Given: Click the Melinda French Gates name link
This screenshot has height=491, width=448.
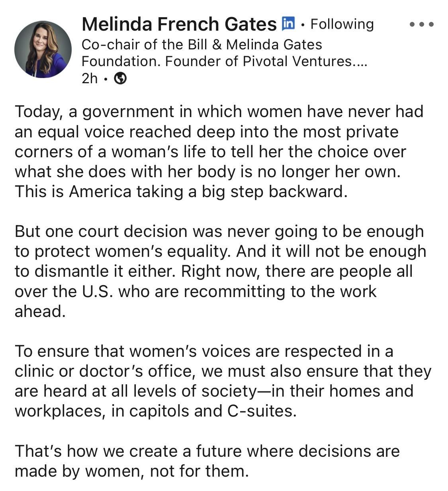Looking at the screenshot, I should (x=179, y=24).
